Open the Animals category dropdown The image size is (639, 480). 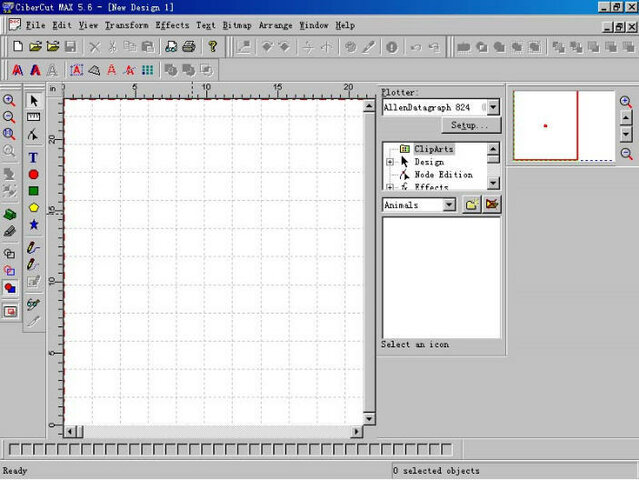click(x=449, y=205)
